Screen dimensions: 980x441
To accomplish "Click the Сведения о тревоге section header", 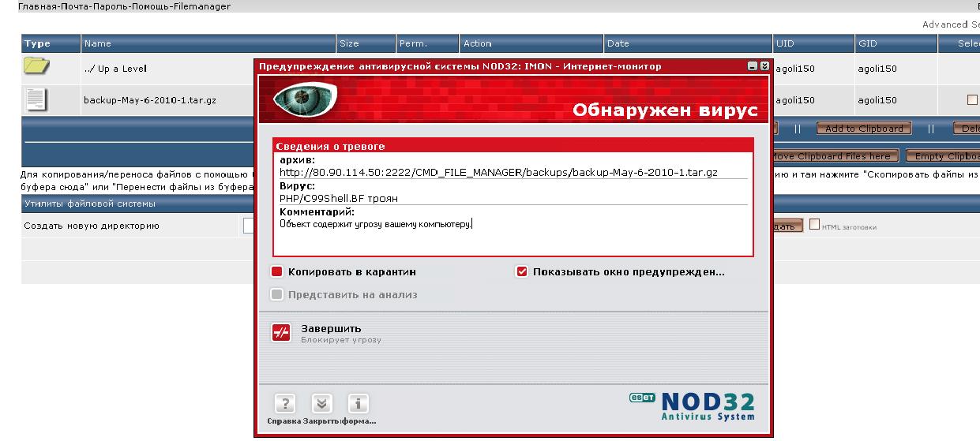I will pyautogui.click(x=331, y=146).
